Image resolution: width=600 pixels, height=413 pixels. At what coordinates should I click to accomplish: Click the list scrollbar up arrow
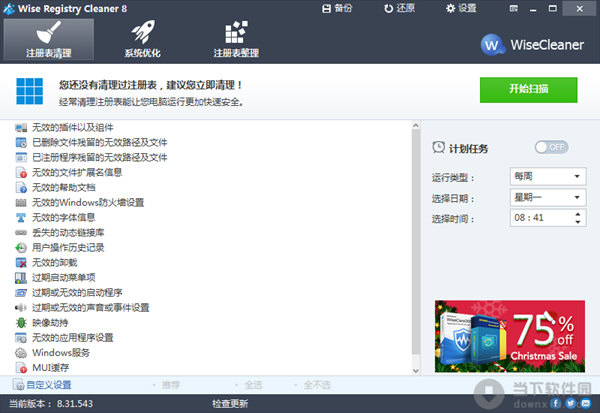pos(416,126)
